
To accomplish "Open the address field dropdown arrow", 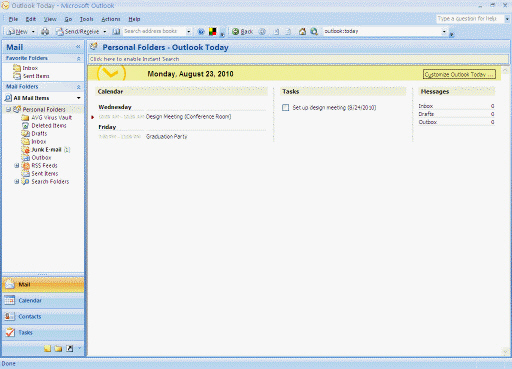I will click(x=444, y=32).
